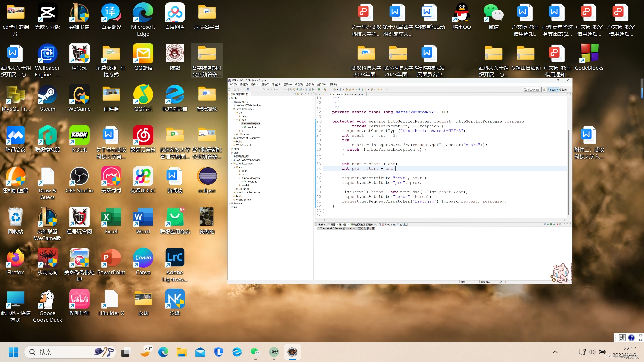Image resolution: width=644 pixels, height=362 pixels.
Task: Open the Markers tab
Action: point(321,225)
